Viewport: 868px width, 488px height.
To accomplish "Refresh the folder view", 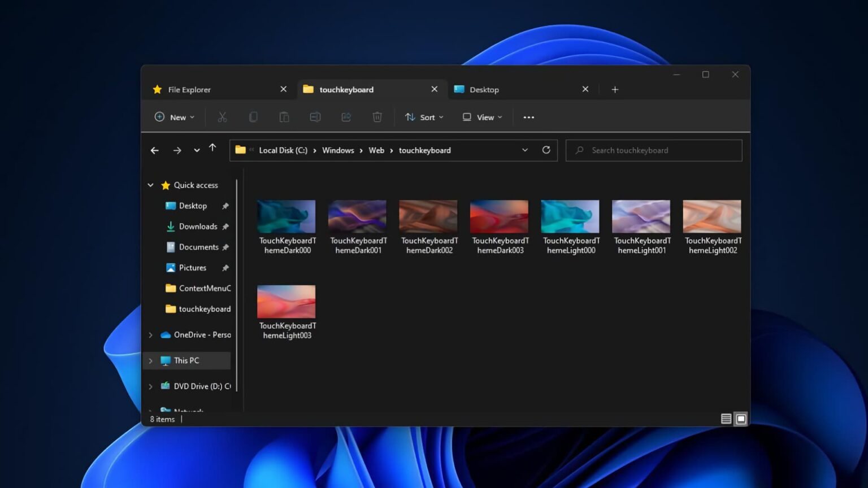I will (546, 150).
